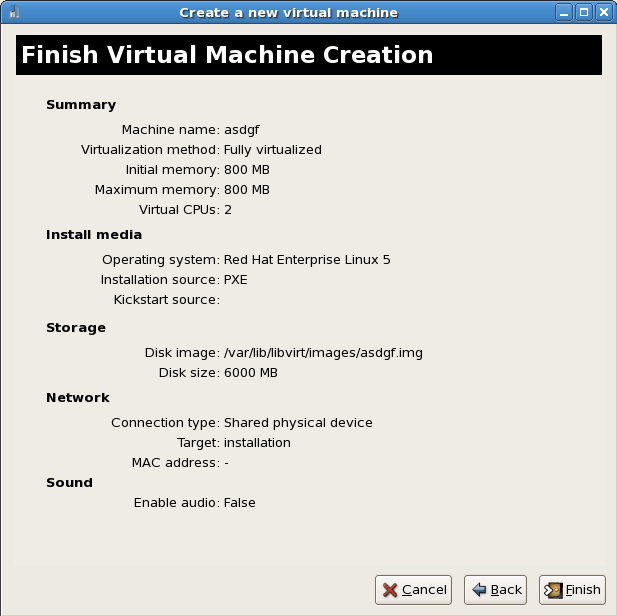Click the 'Create a new virtual machine' title text
This screenshot has height=616, width=617.
(288, 12)
